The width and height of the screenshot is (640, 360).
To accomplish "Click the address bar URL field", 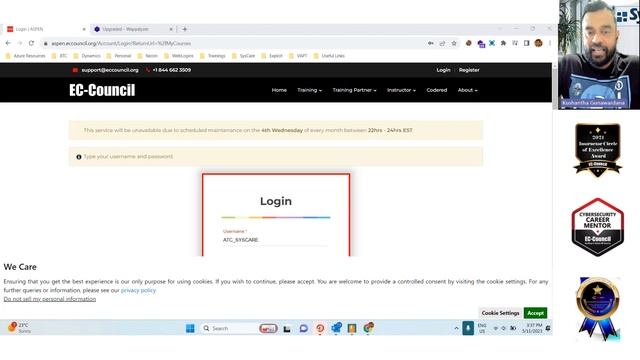I will coord(233,43).
